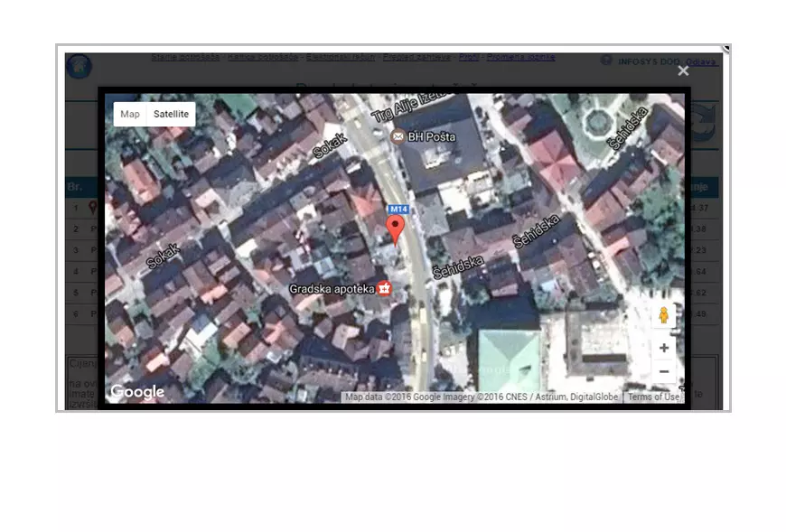
Task: Close the map popup with X
Action: pos(683,70)
